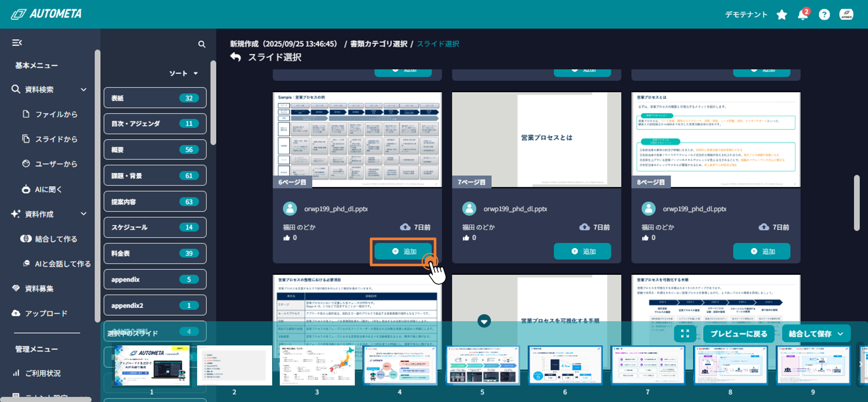The width and height of the screenshot is (868, 402).
Task: Click the fullscreen expand icon button
Action: [685, 334]
